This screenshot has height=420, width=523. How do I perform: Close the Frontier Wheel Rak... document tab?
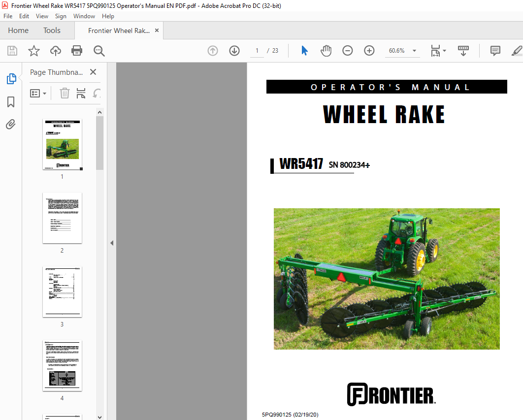tap(157, 31)
